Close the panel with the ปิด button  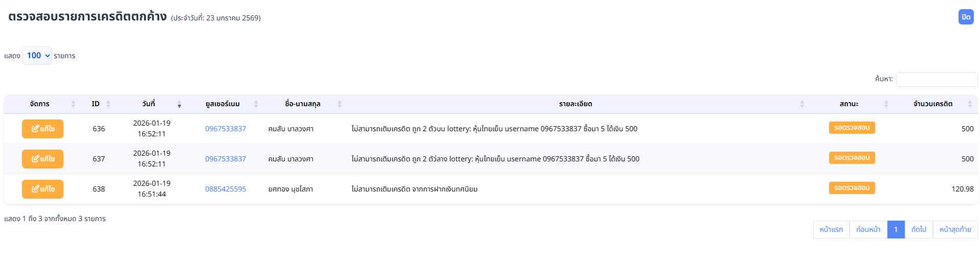(966, 17)
